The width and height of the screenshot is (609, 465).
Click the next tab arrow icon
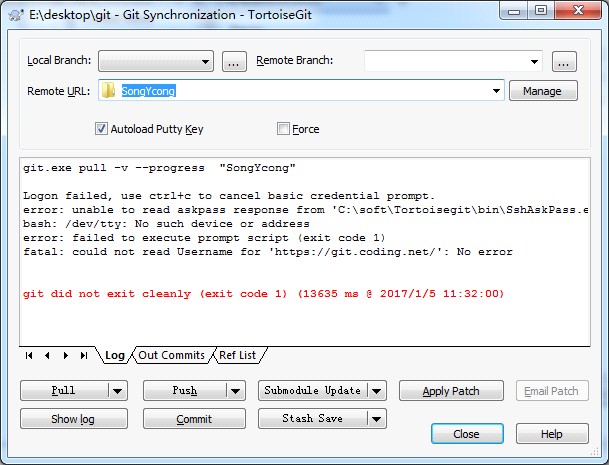pos(66,355)
